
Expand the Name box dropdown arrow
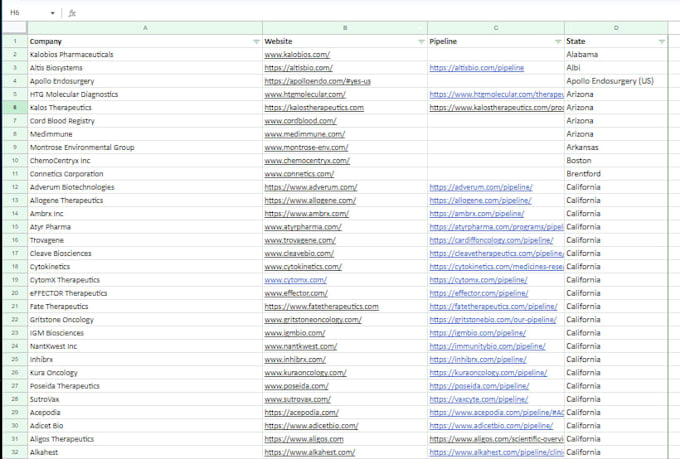(52, 13)
